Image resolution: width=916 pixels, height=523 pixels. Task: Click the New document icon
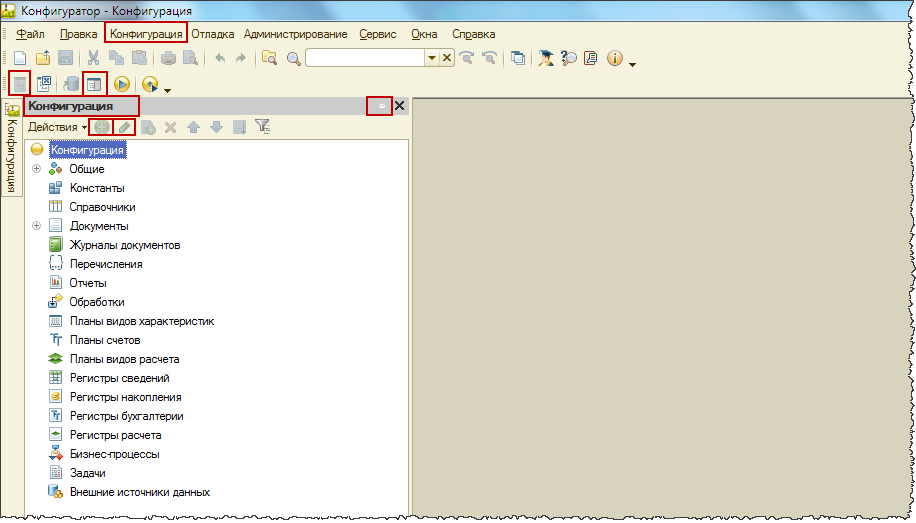point(20,58)
